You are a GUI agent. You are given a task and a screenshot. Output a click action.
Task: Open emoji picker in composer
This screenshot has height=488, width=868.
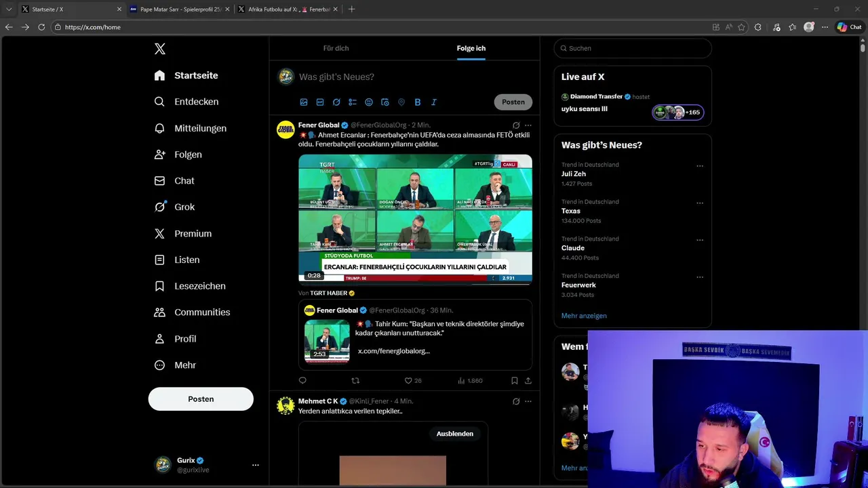369,102
